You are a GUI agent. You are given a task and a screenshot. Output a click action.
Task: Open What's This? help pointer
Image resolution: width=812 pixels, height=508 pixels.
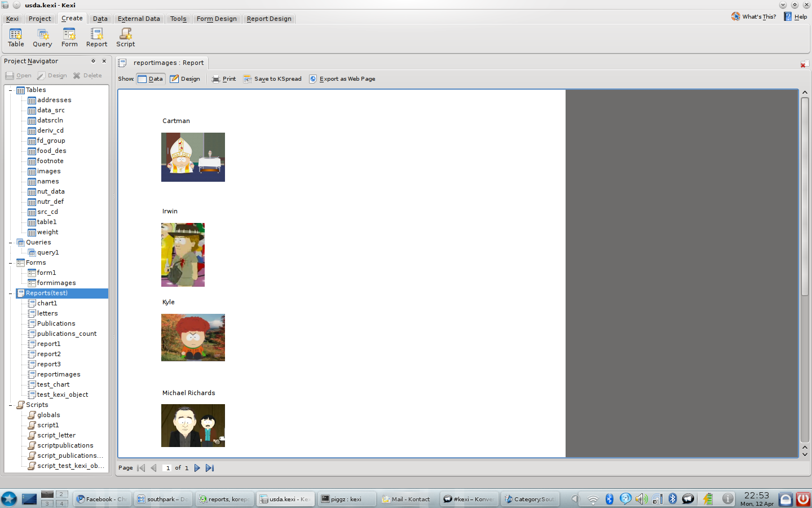[x=753, y=16]
